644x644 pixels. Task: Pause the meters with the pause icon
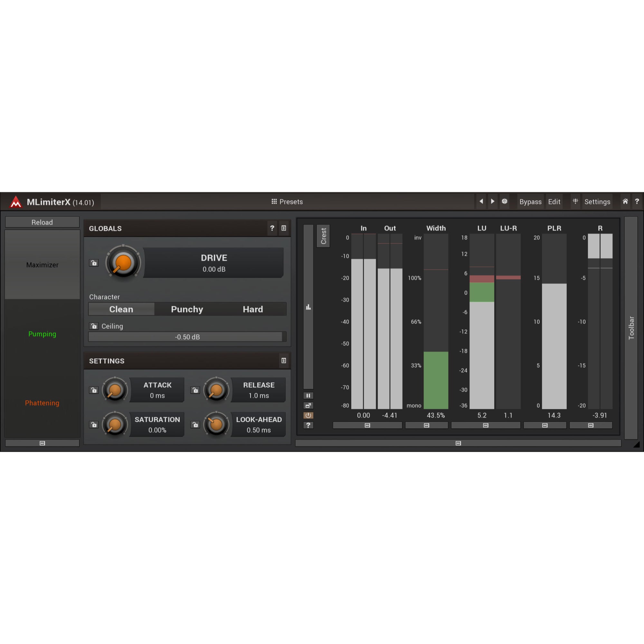point(308,396)
